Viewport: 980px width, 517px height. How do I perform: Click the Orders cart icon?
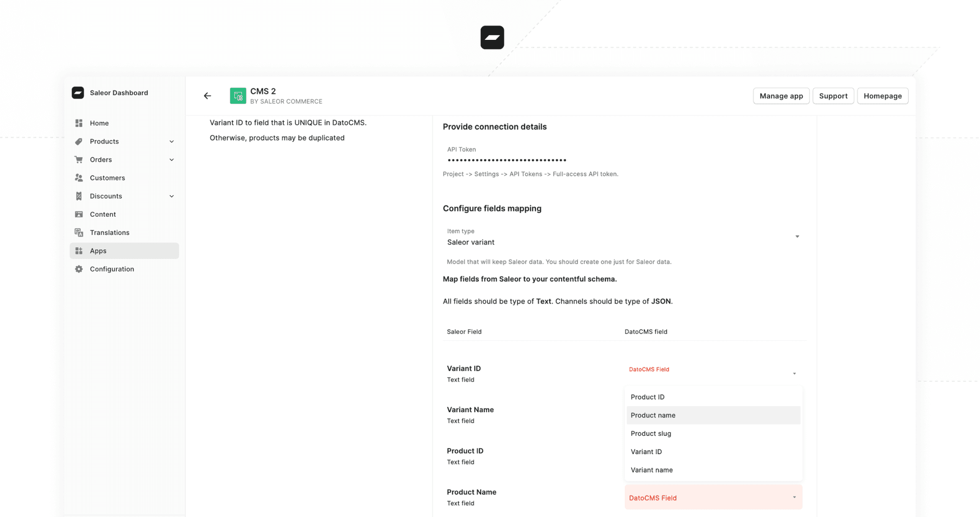[x=79, y=159]
